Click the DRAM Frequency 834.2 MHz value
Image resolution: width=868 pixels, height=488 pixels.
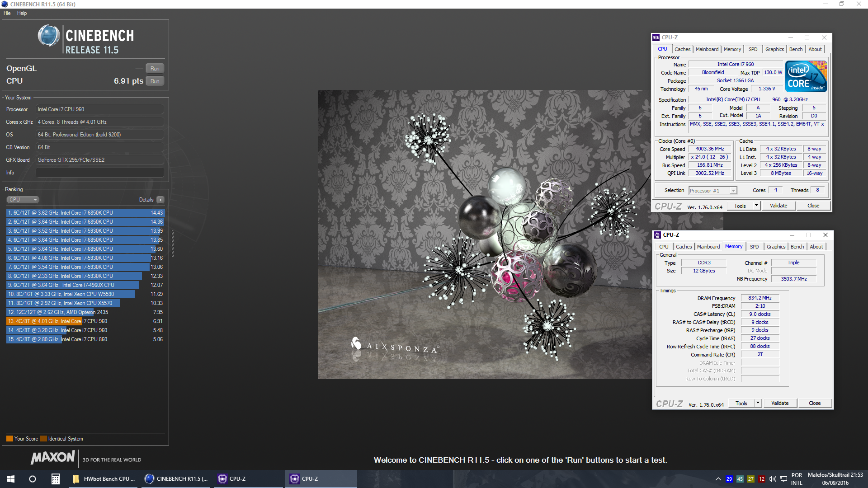[x=759, y=298]
